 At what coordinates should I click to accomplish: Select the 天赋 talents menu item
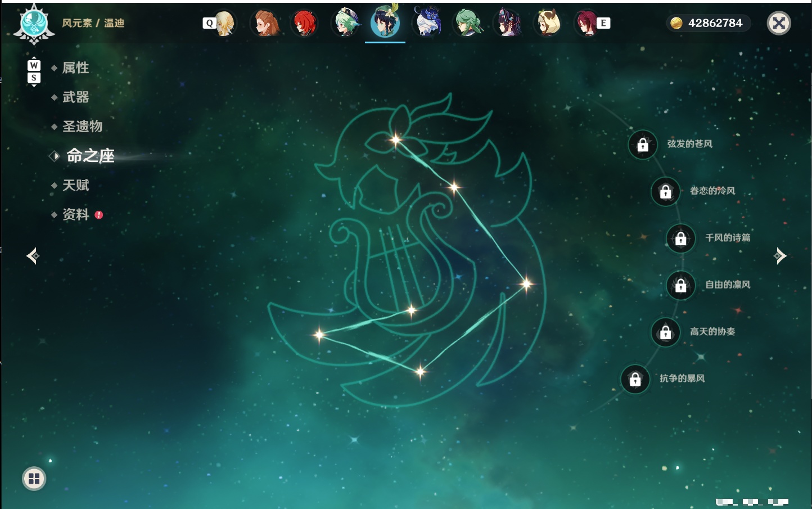75,185
